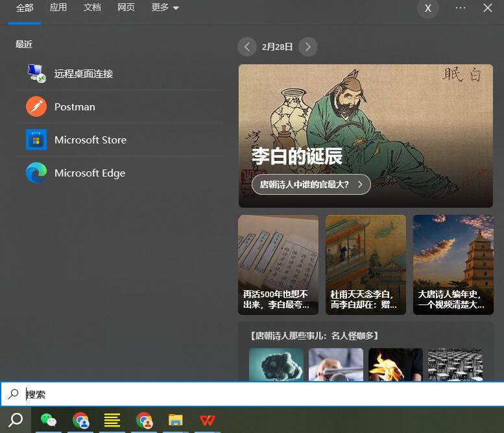504x433 pixels.
Task: Click the rows of desks thumbnail
Action: click(x=455, y=364)
